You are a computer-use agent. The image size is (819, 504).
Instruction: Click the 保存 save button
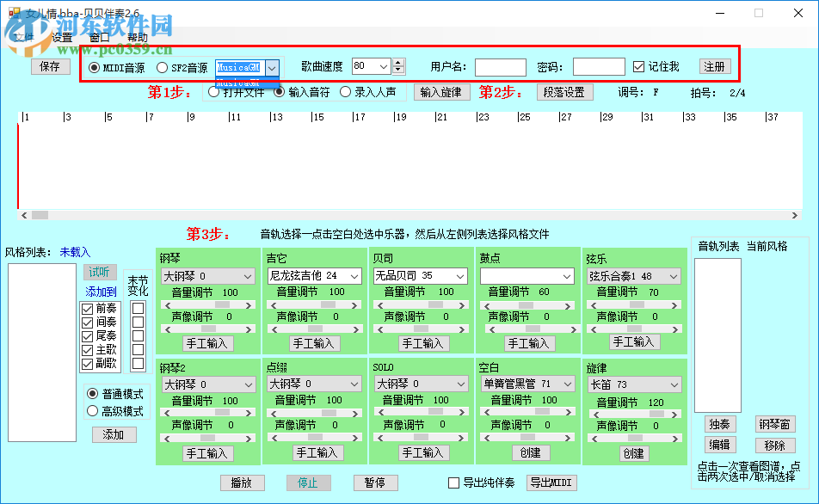click(49, 66)
